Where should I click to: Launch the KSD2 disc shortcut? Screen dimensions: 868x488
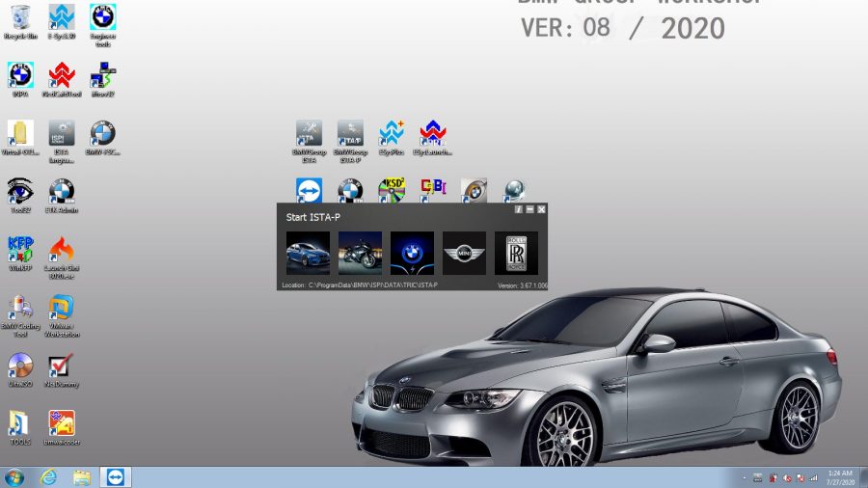[392, 190]
